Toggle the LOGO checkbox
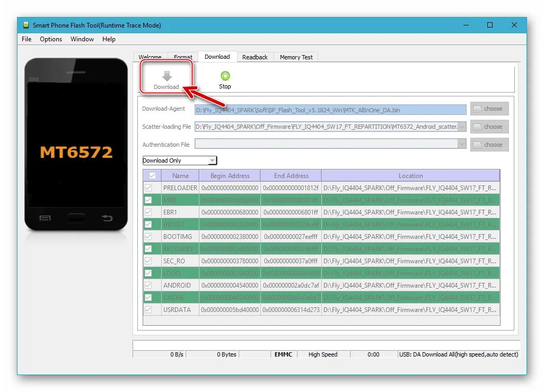This screenshot has height=392, width=544. click(148, 273)
